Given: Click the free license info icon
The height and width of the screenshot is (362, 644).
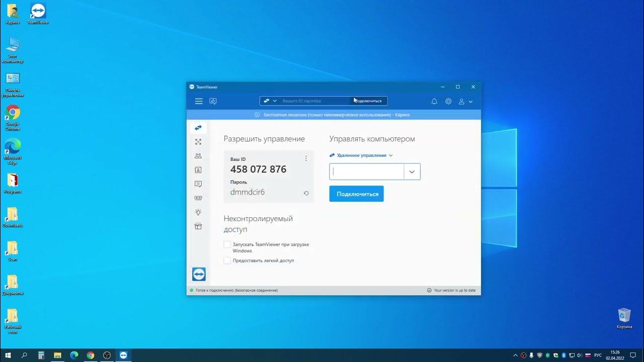Looking at the screenshot, I should coord(257,115).
